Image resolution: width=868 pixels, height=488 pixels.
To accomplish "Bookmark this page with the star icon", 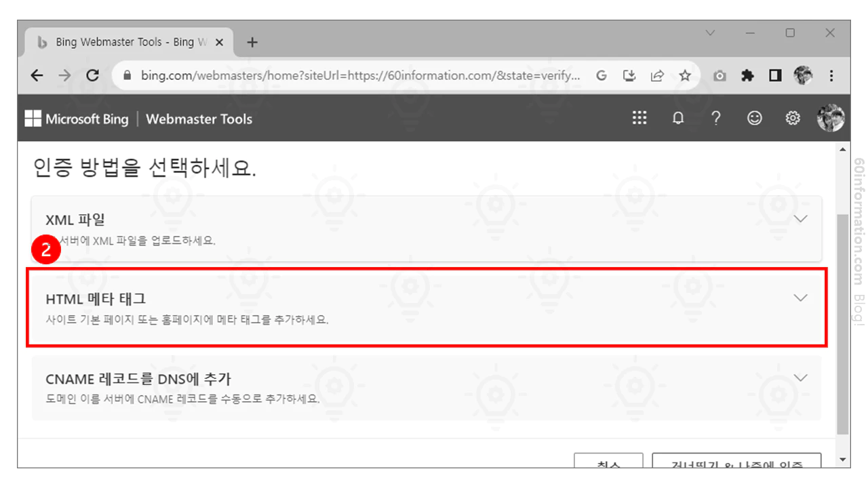I will click(685, 75).
